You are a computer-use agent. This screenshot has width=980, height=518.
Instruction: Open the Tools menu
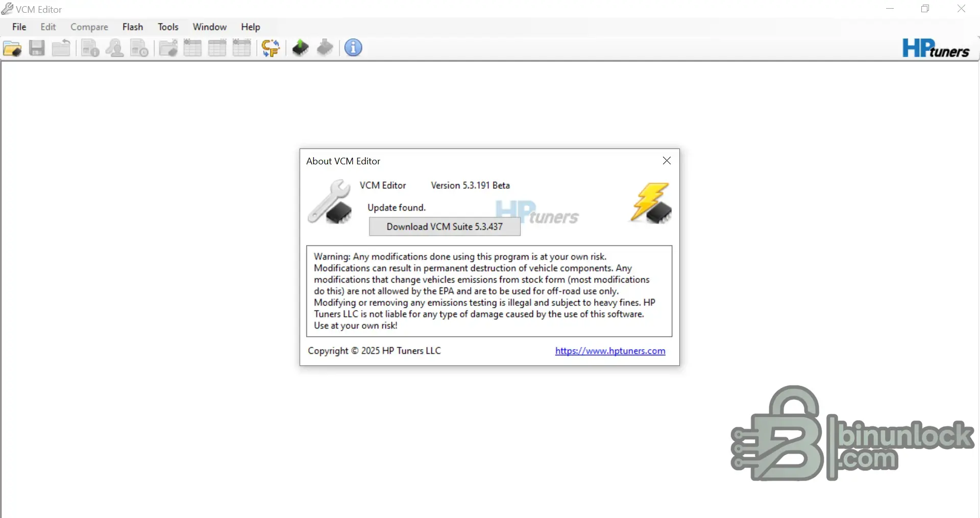168,27
